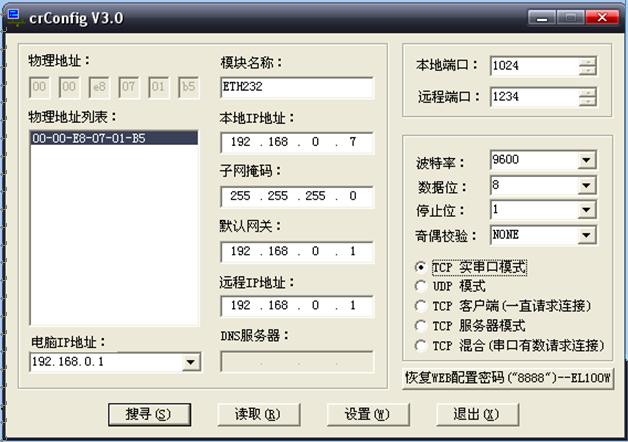Image resolution: width=628 pixels, height=442 pixels.
Task: Open the 停止位 stop bits dropdown
Action: [586, 210]
